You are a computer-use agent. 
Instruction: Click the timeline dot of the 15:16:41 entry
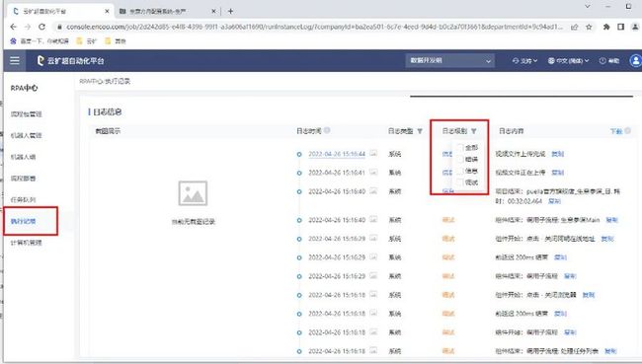pos(299,173)
